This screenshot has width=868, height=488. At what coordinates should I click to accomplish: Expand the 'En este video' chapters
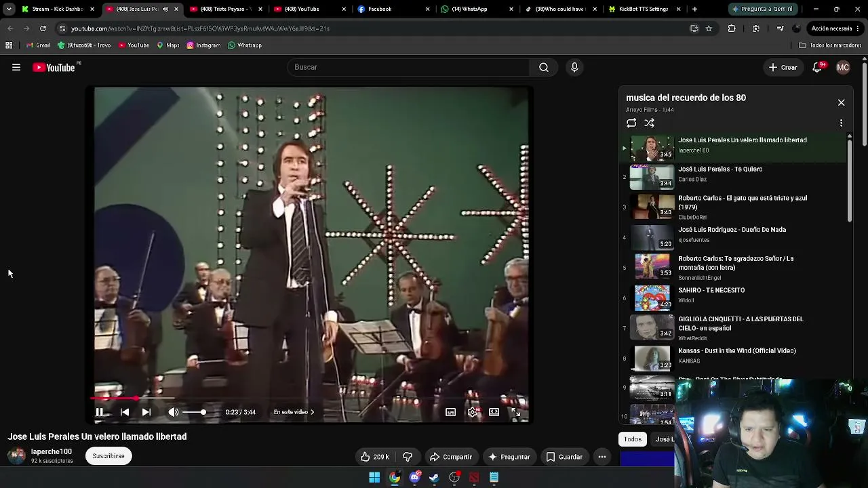tap(294, 412)
